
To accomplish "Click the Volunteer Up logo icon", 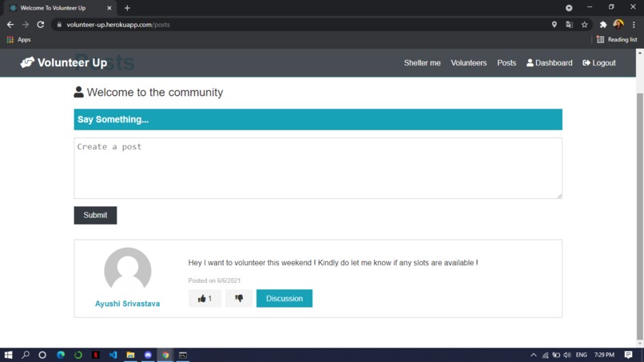I will [x=27, y=62].
